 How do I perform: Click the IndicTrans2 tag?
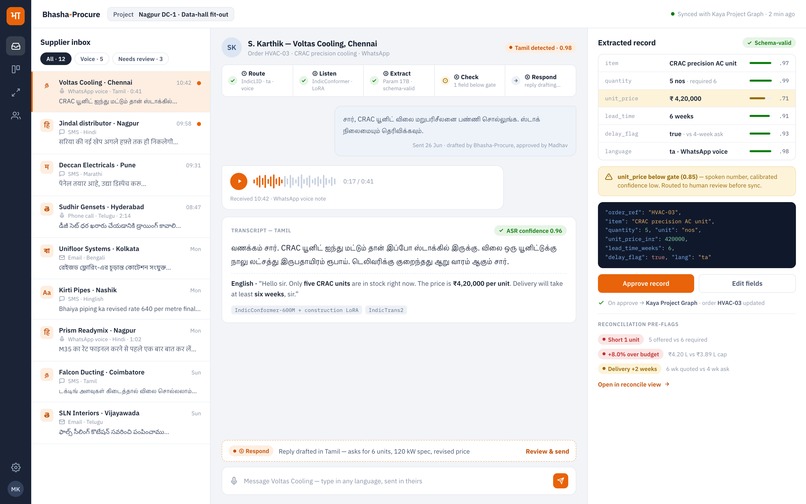tap(386, 310)
